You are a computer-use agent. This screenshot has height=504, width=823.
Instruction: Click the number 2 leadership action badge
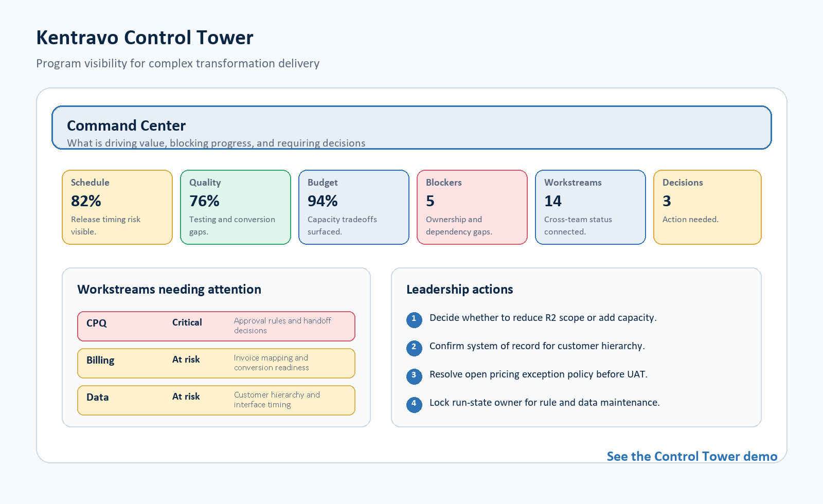coord(414,348)
